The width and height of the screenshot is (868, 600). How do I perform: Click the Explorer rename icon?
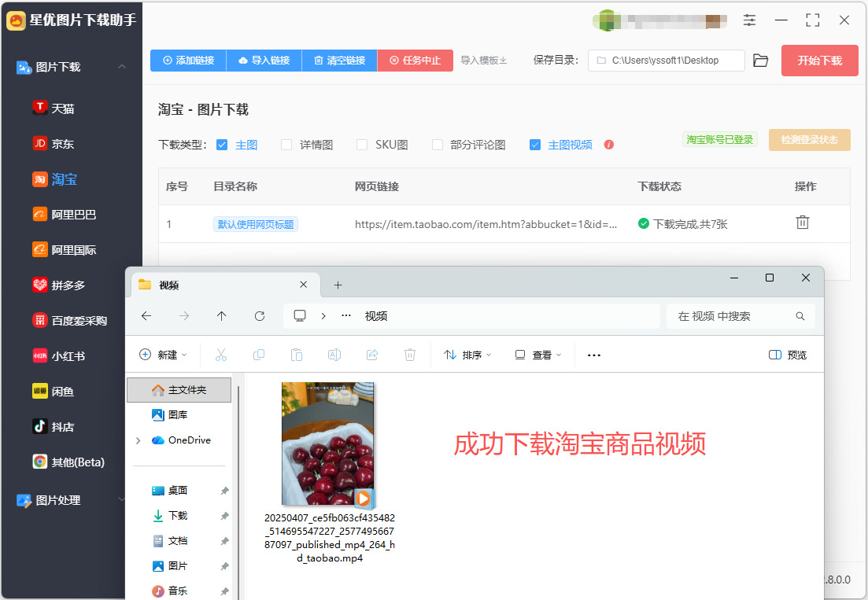click(x=334, y=355)
